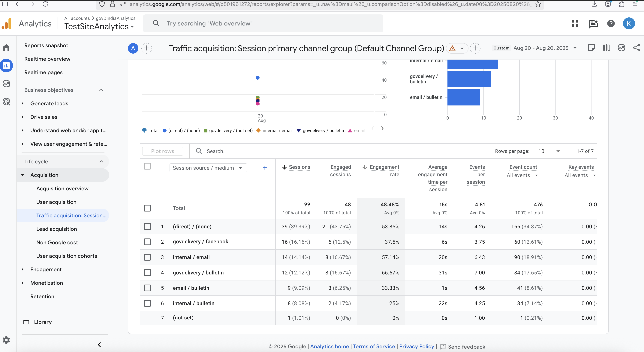
Task: Open the Insights icon in report toolbar
Action: pyautogui.click(x=621, y=48)
